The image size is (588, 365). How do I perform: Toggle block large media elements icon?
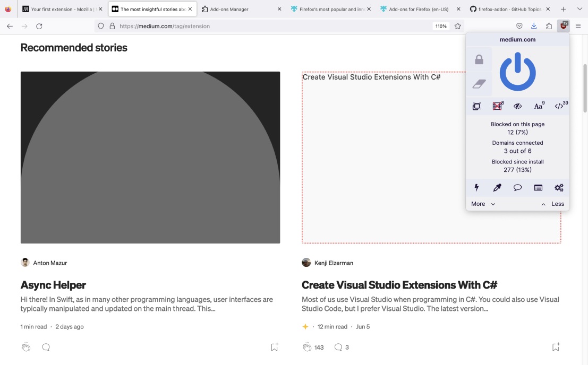point(497,106)
